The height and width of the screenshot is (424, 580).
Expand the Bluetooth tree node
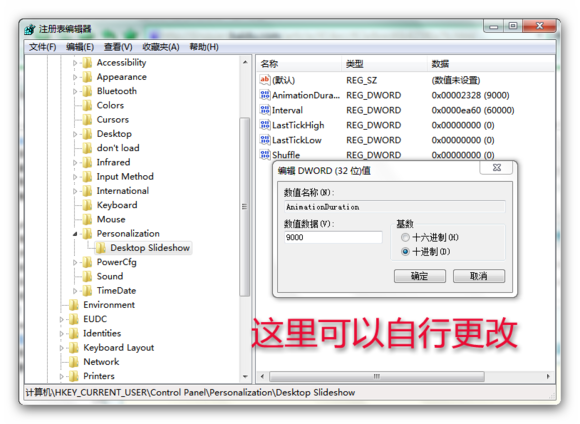[x=75, y=91]
